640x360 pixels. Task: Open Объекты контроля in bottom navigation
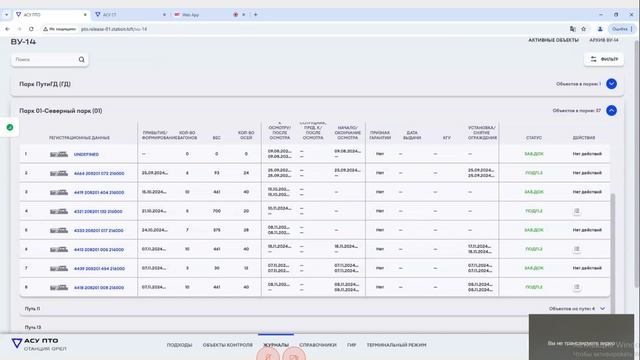coord(227,345)
